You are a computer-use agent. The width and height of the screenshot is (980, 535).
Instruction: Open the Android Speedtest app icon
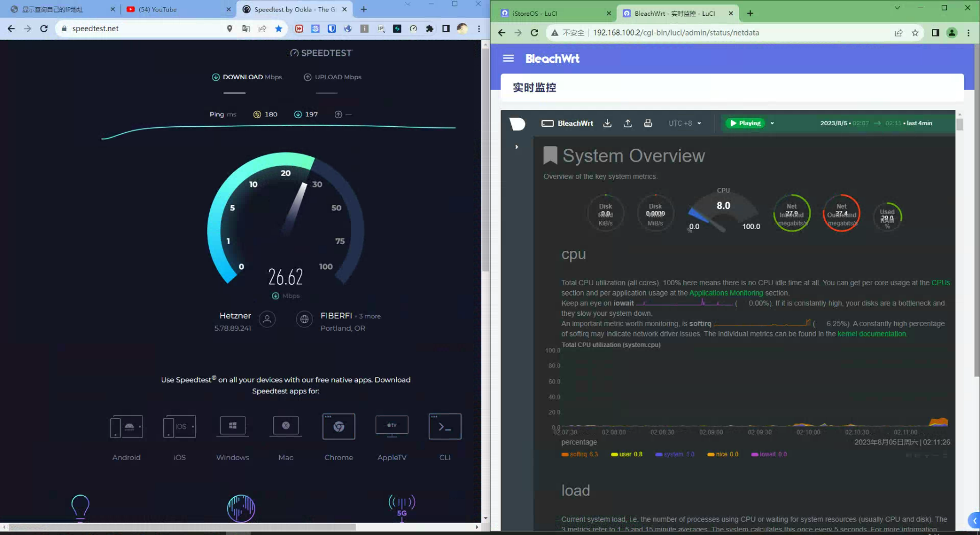[x=126, y=427]
